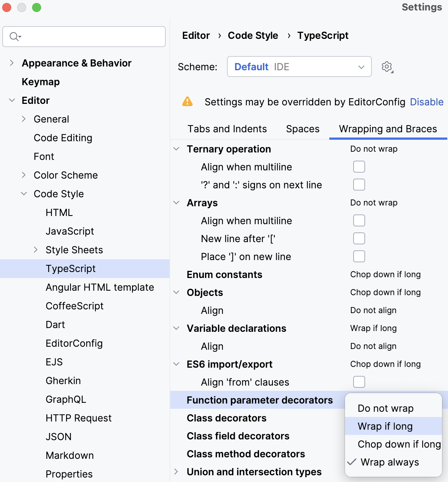Open the Scheme dropdown
This screenshot has width=448, height=482.
point(361,67)
